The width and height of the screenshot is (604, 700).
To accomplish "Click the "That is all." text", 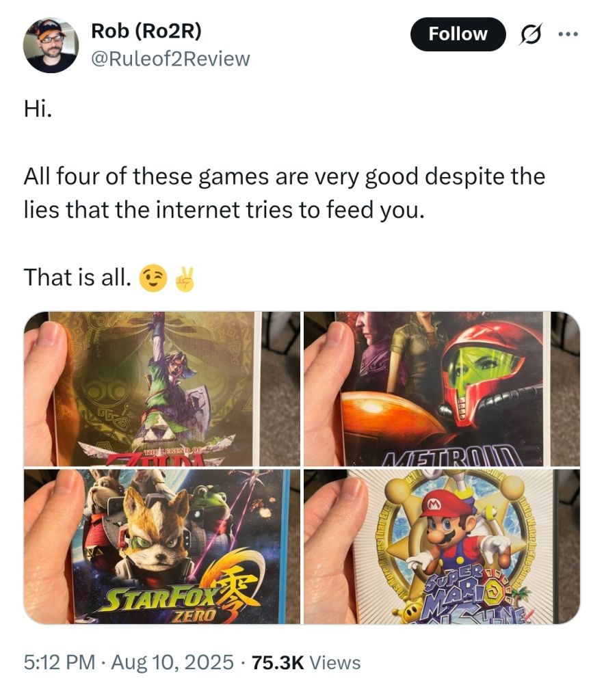I will (x=77, y=278).
